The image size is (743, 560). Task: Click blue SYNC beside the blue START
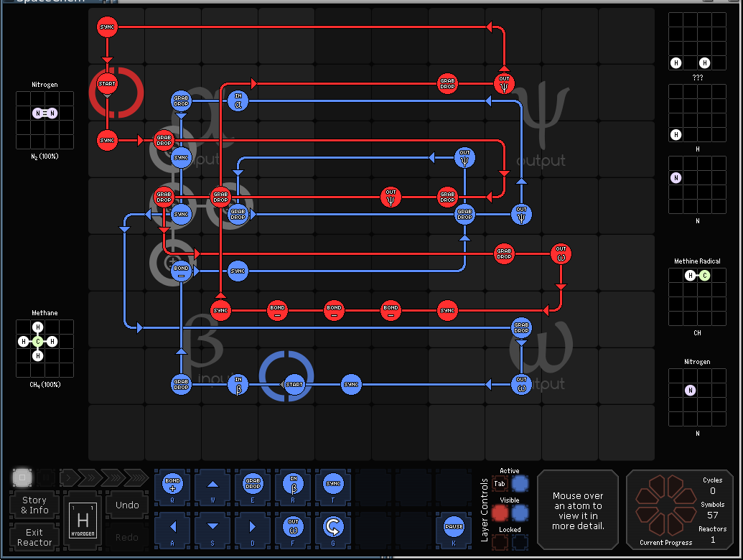click(350, 384)
